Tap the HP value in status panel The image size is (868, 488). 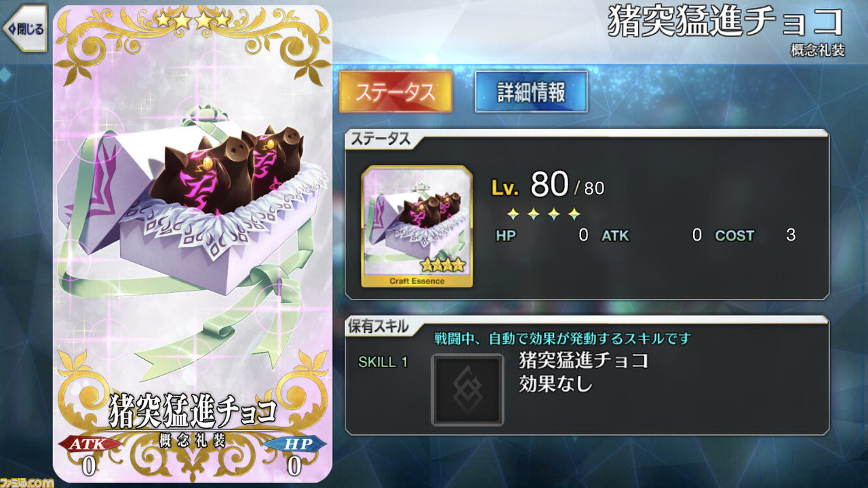tap(583, 236)
